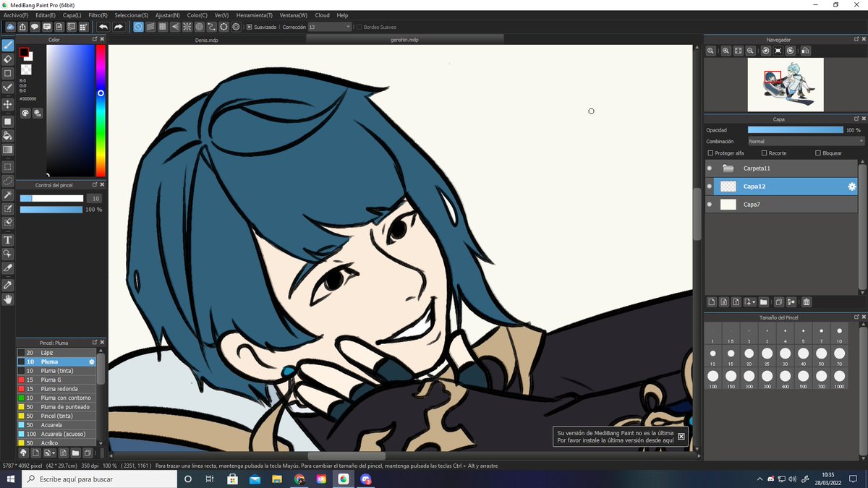The width and height of the screenshot is (868, 488).
Task: Hide the Capa12 layer
Action: pyautogui.click(x=710, y=187)
